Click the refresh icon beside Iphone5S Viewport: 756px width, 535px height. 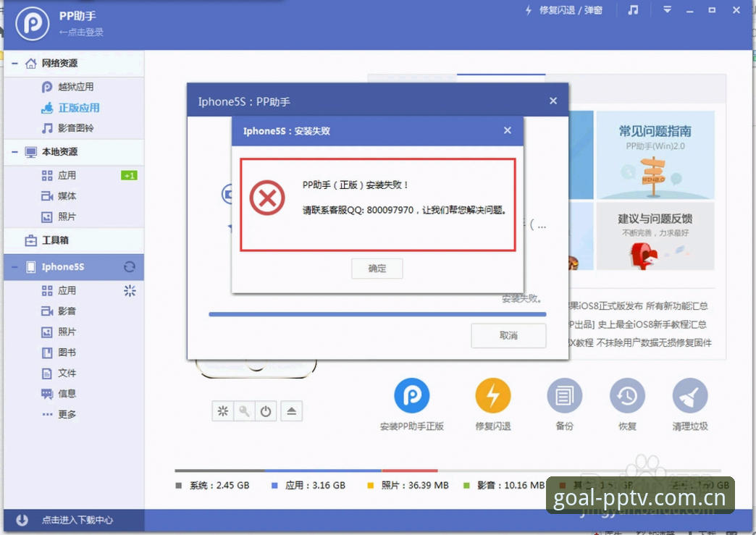point(129,266)
